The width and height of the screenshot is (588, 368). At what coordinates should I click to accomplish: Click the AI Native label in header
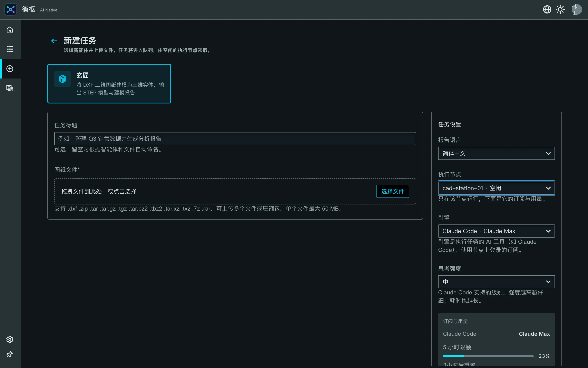49,10
